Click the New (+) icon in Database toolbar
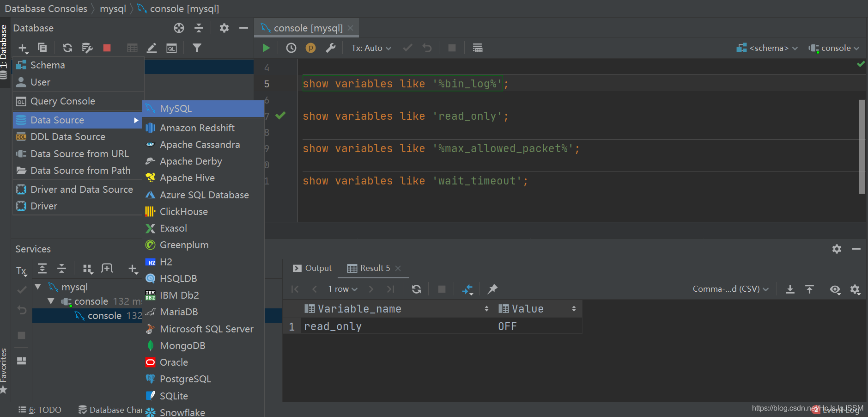868x417 pixels. click(23, 48)
